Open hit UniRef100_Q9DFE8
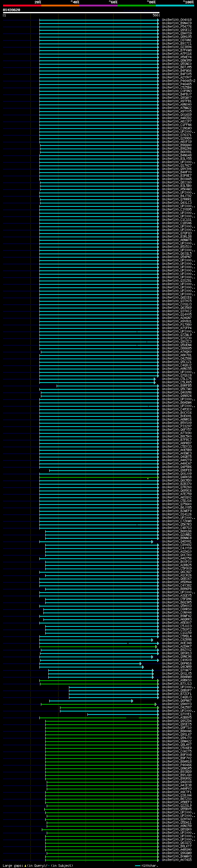This screenshot has width=197, height=868. [x=177, y=470]
